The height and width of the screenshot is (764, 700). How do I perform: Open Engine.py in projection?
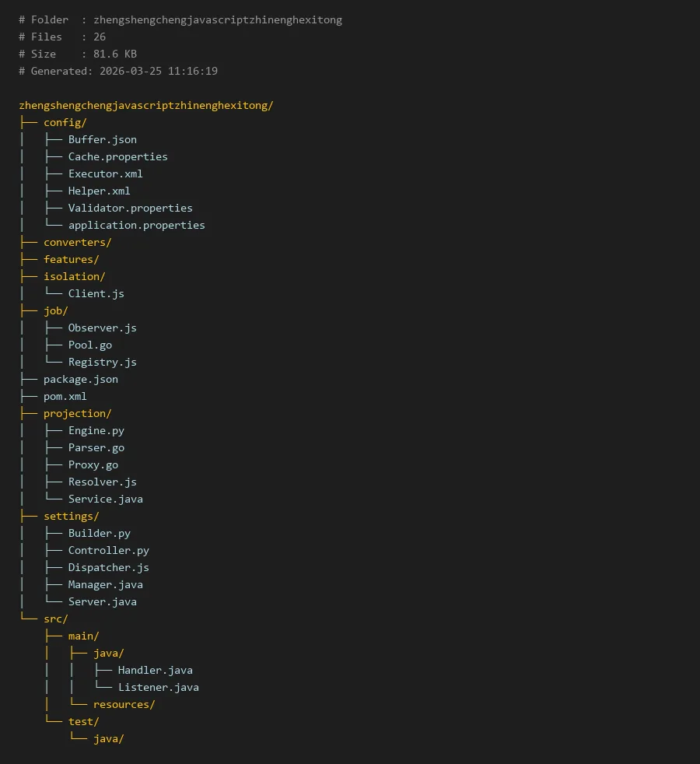point(96,430)
